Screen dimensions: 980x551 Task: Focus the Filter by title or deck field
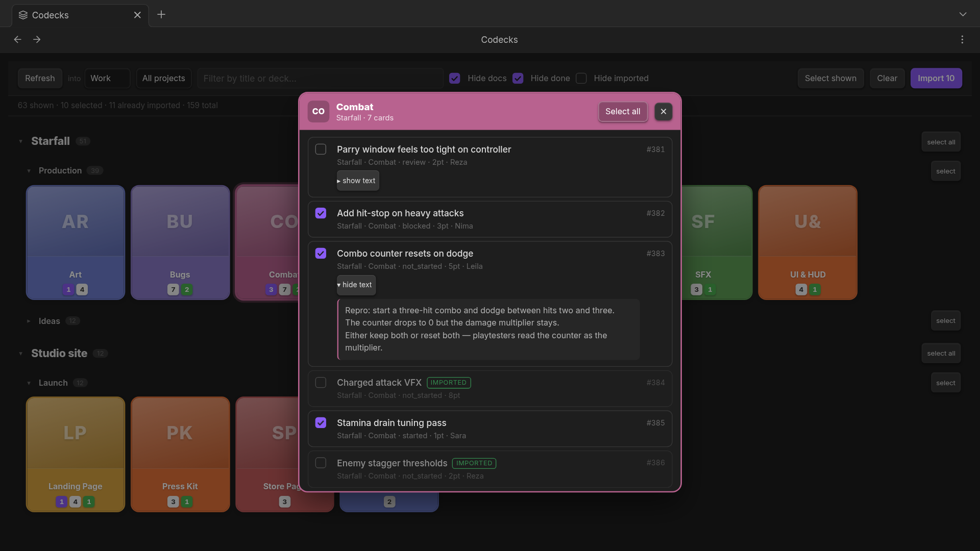click(321, 78)
